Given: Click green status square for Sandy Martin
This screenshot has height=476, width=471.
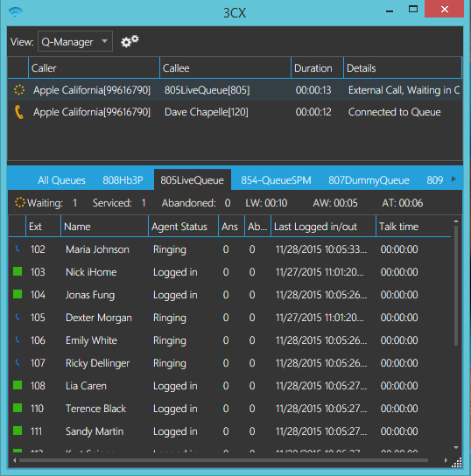Looking at the screenshot, I should coord(18,430).
